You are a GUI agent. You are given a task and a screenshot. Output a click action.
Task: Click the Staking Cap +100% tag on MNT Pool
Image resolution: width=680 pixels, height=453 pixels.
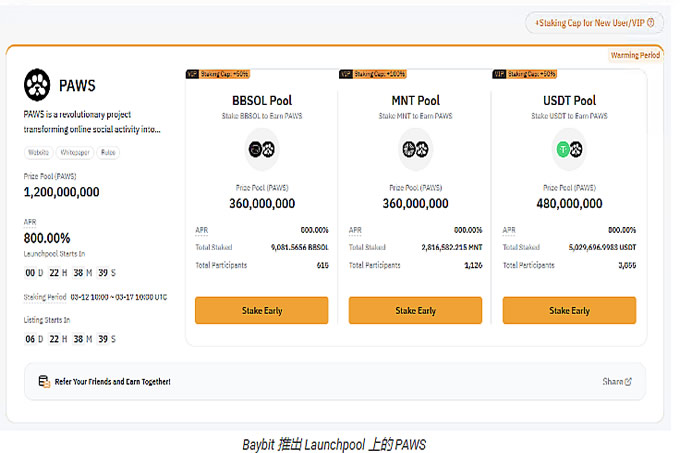[x=380, y=74]
